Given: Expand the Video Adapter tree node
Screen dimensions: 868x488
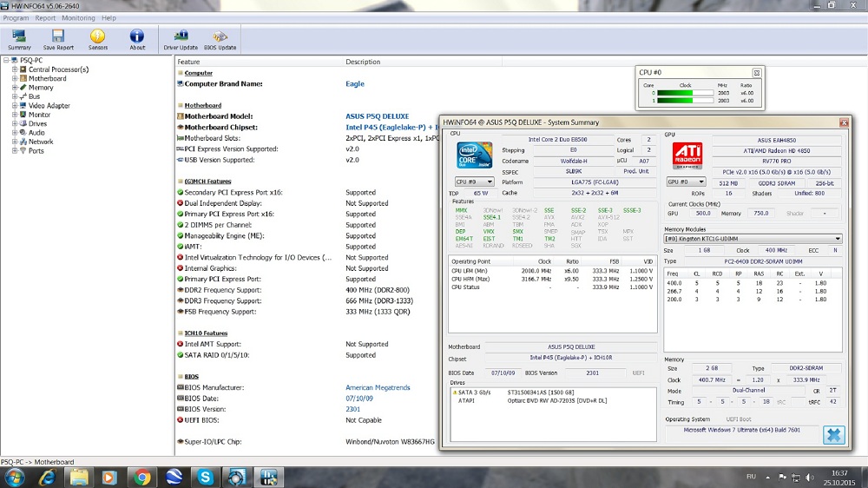Looking at the screenshot, I should click(x=15, y=105).
